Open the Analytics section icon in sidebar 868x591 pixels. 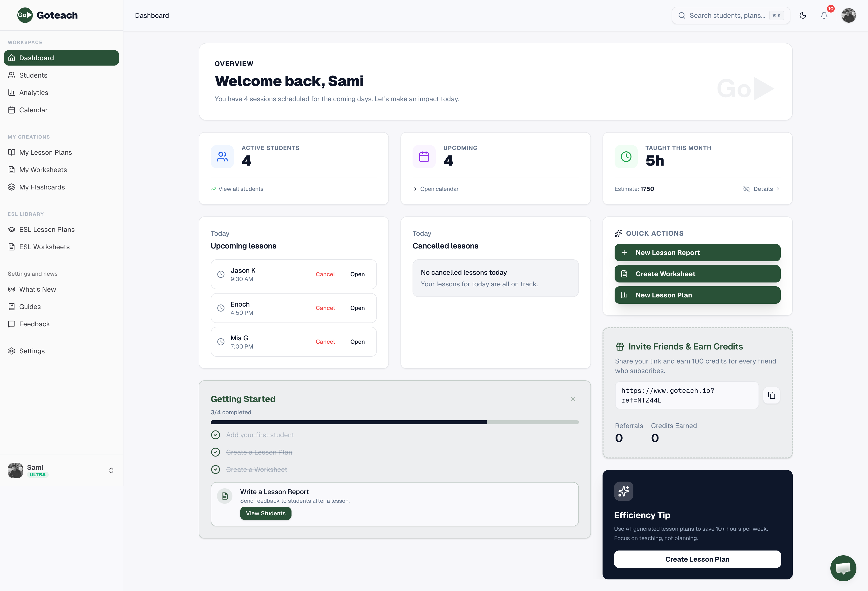pos(11,92)
